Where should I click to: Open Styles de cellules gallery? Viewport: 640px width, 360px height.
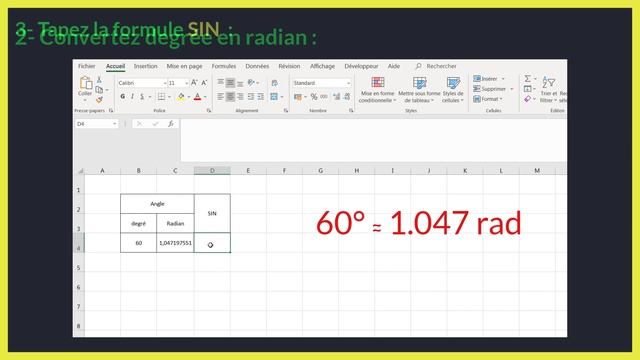(x=453, y=90)
